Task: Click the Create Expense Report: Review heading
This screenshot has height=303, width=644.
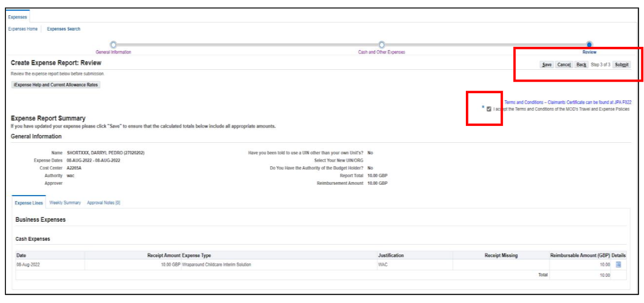Action: [x=56, y=63]
